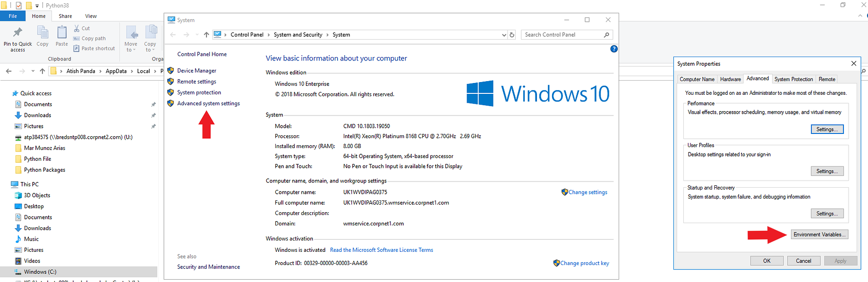
Task: Open Advanced system settings link
Action: [x=208, y=103]
